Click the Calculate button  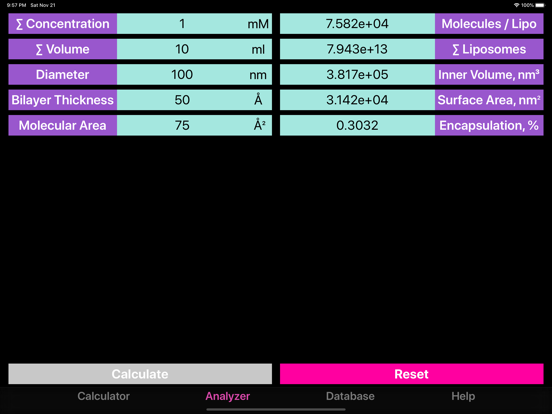click(x=140, y=374)
